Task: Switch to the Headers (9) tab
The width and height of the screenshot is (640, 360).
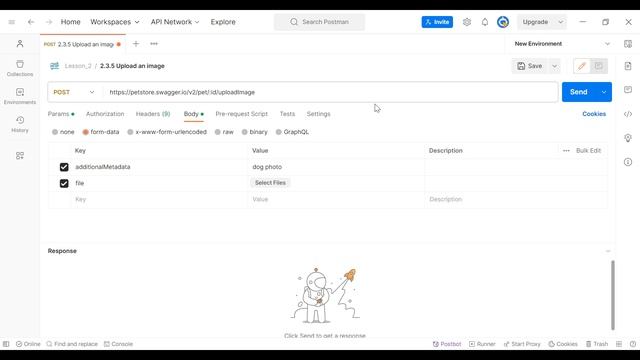Action: 153,114
